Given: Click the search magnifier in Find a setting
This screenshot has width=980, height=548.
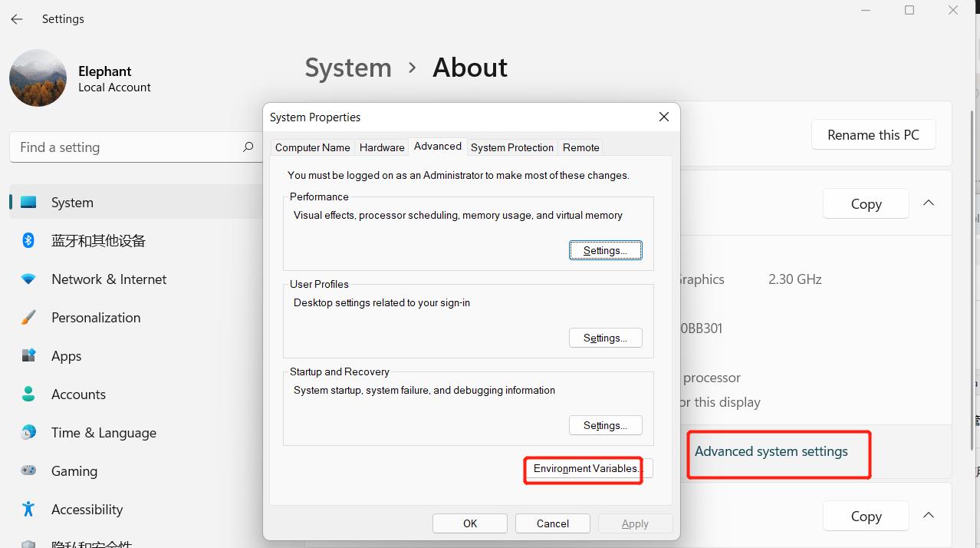Looking at the screenshot, I should [248, 147].
